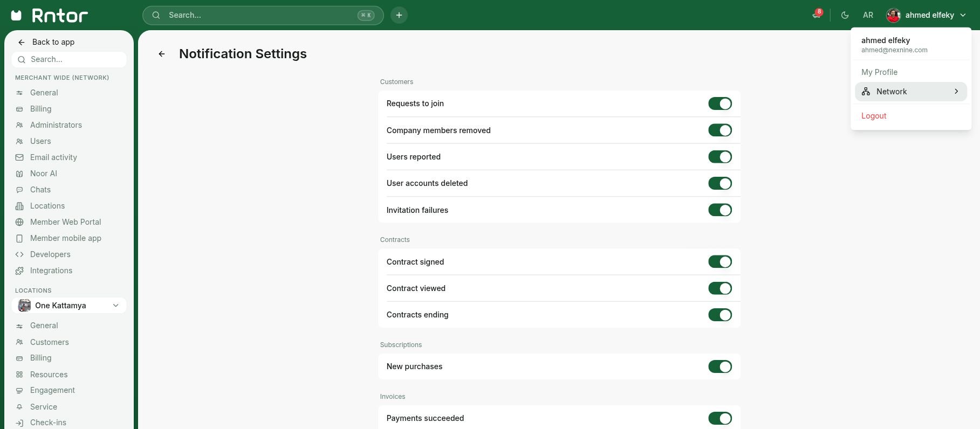
Task: Disable Requests to join notifications
Action: pos(720,103)
